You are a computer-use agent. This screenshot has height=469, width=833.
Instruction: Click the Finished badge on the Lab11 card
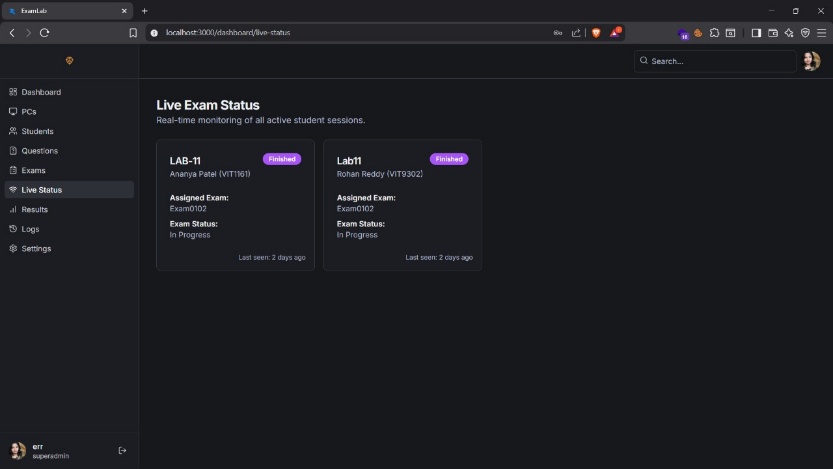coord(449,159)
